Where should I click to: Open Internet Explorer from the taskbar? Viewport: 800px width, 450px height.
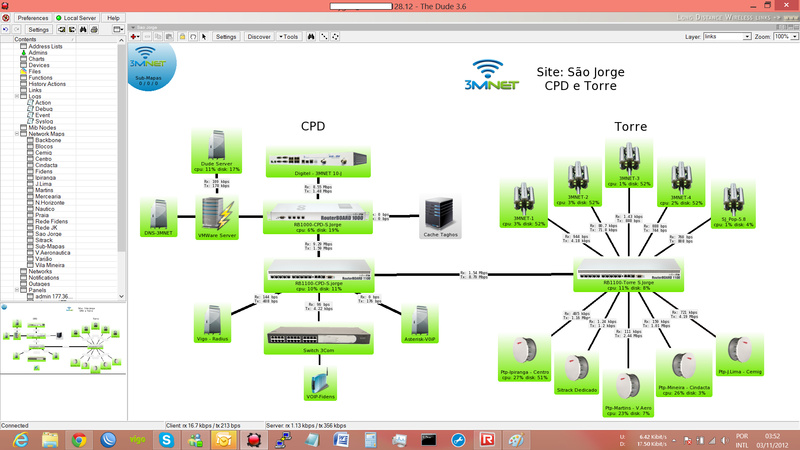pos(20,440)
